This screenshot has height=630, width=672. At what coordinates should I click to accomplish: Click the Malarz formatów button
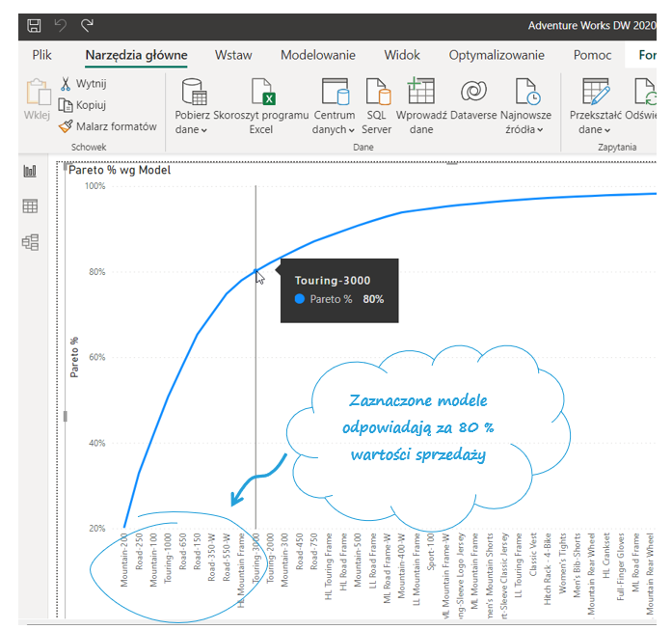point(107,126)
